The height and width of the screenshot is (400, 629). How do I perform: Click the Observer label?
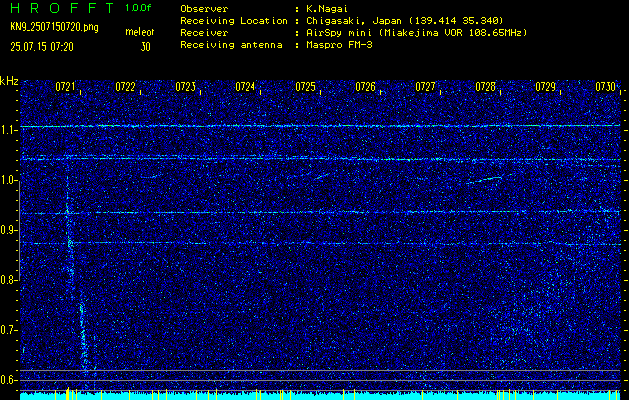point(204,9)
